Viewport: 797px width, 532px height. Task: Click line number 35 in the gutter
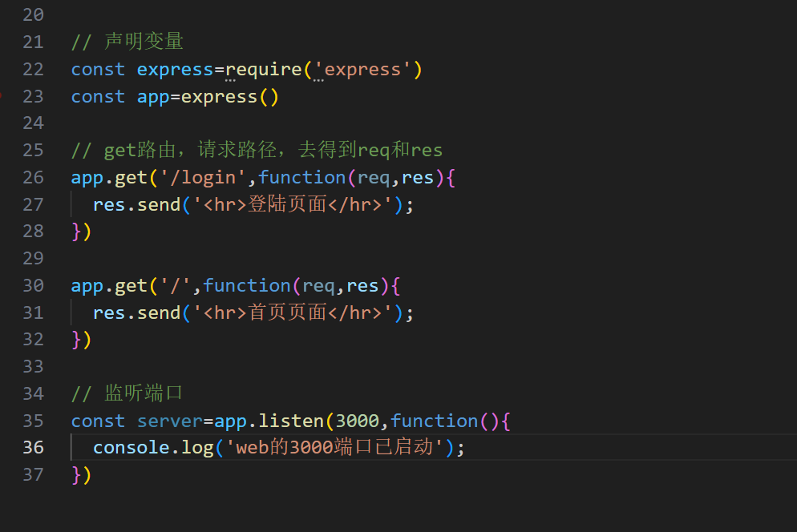[x=33, y=421]
